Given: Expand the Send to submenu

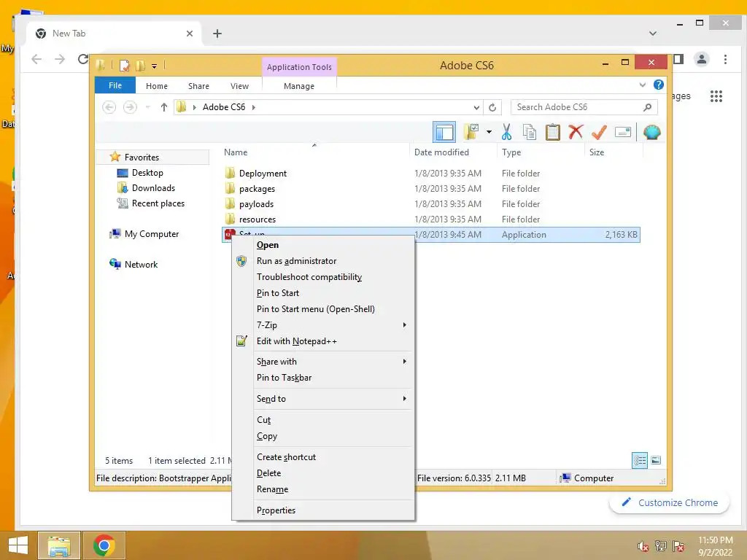Looking at the screenshot, I should pos(323,399).
